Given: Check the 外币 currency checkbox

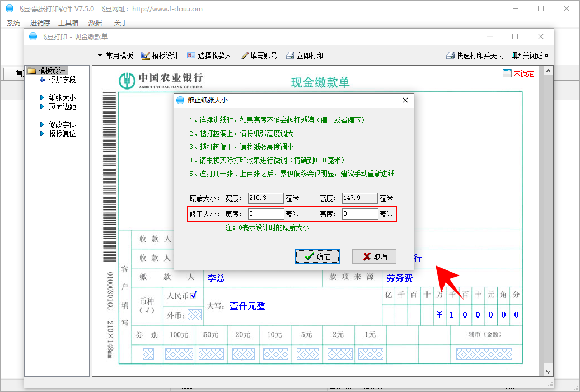Looking at the screenshot, I should [x=194, y=315].
